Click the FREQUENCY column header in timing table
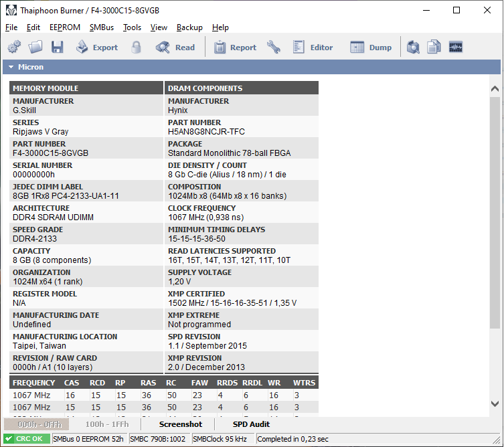Viewport: 504px width, 447px height. pos(33,383)
